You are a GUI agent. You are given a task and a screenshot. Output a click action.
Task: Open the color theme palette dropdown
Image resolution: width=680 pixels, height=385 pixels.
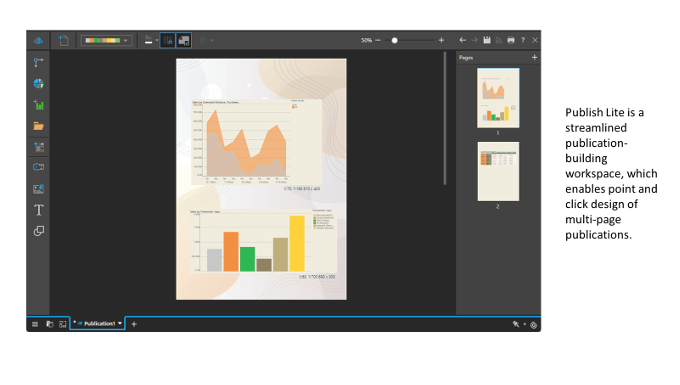click(x=106, y=40)
